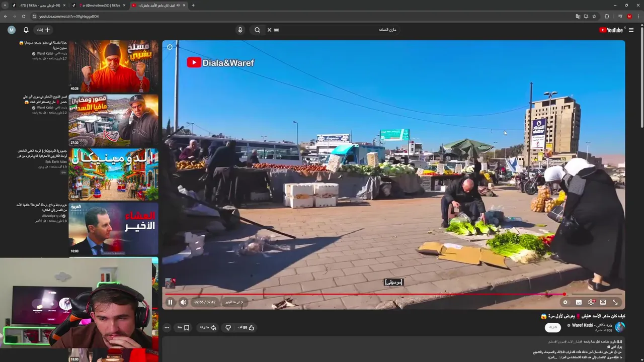Viewport: 644px width, 362px height.
Task: Expand the tab search dropdown arrow
Action: point(5,5)
